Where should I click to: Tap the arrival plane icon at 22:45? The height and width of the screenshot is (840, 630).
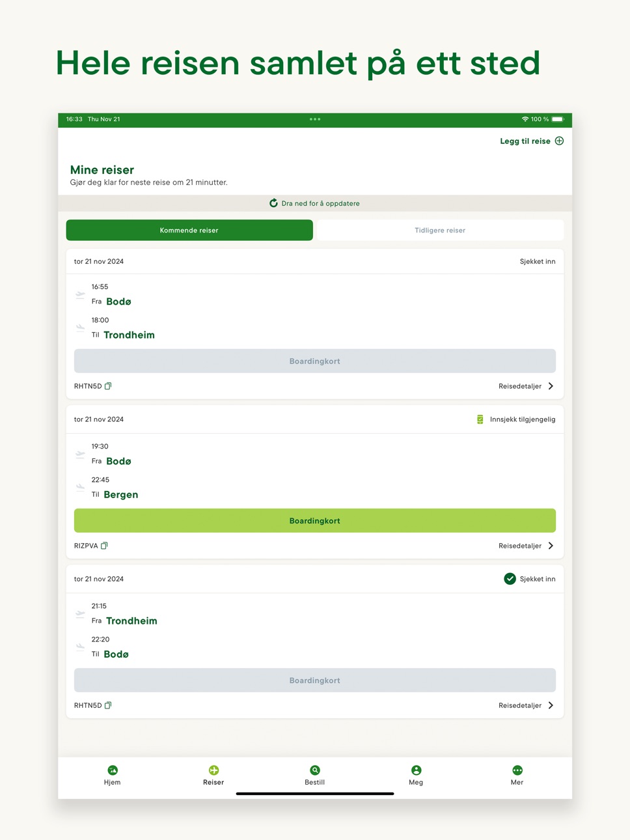(80, 488)
